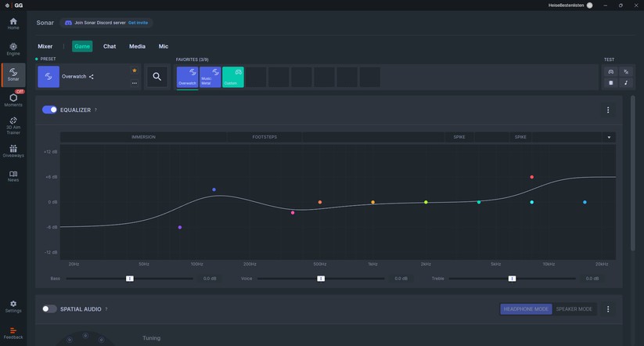Select the Sonar sidebar item
This screenshot has height=346, width=644.
tap(13, 74)
